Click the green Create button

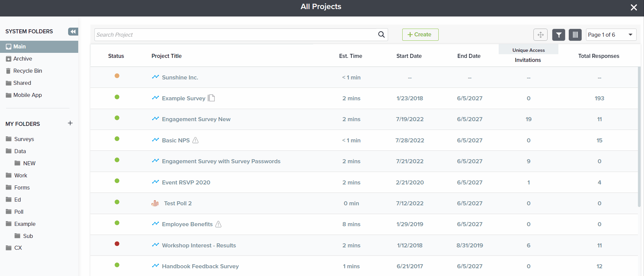(420, 35)
